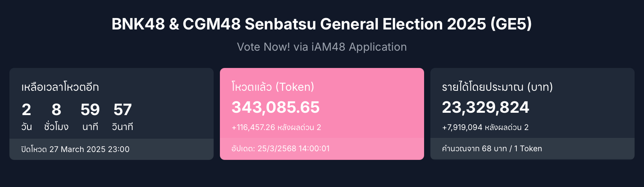This screenshot has height=187, width=644.
Task: Click the Vote Now via iAM48 Application text
Action: (322, 47)
